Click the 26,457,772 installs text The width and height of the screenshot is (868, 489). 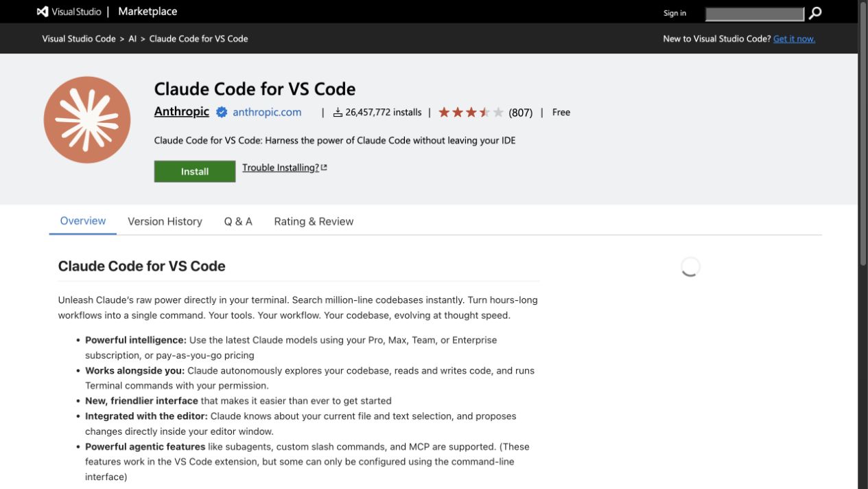coord(384,112)
